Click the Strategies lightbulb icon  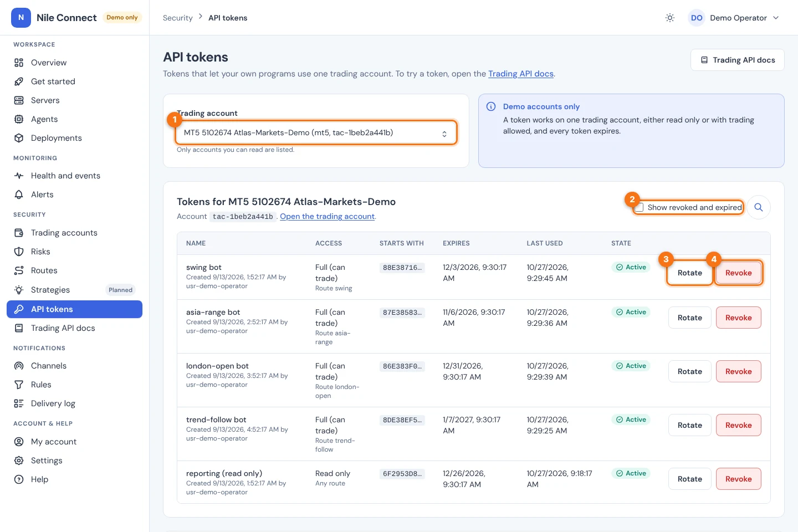19,290
